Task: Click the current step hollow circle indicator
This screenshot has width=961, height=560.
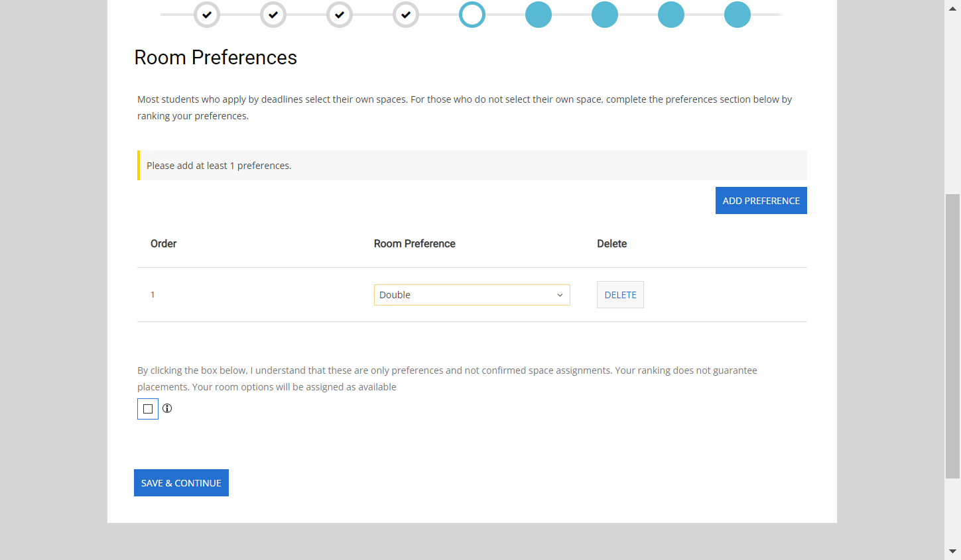Action: click(x=472, y=14)
